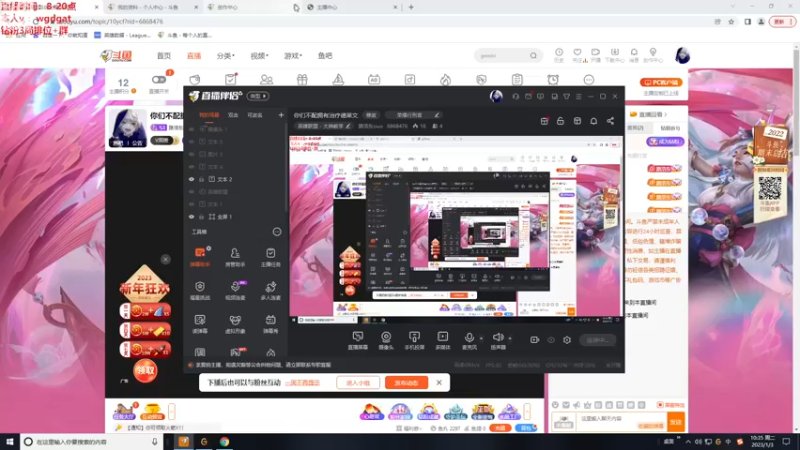Click orange 领取 button on event banner
Viewport: 800px width, 450px height.
145,370
